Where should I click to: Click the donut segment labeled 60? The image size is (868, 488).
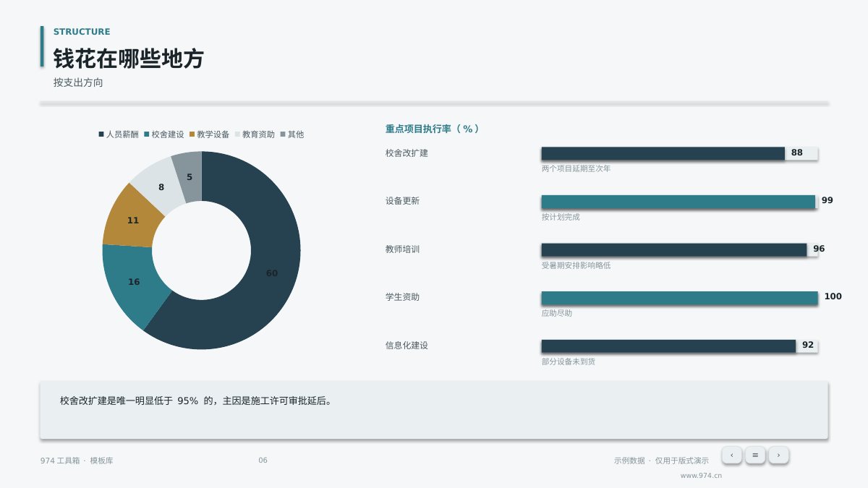pos(271,273)
